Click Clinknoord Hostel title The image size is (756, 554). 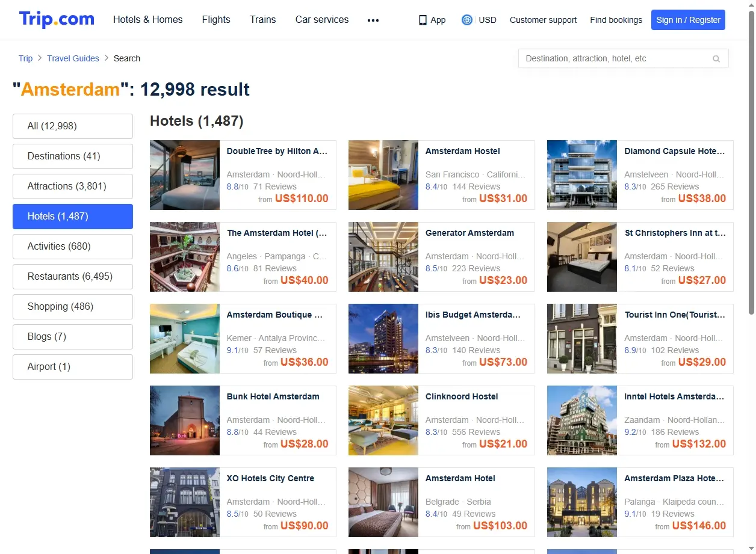click(x=462, y=396)
